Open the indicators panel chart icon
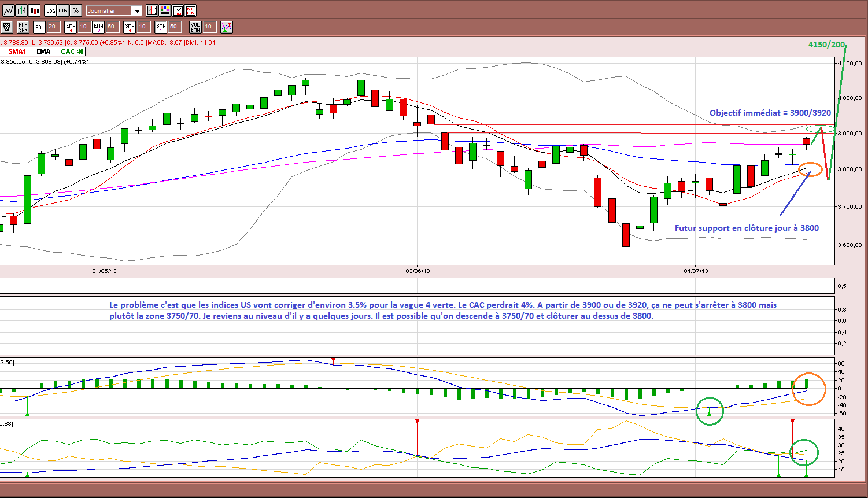The height and width of the screenshot is (498, 868). pyautogui.click(x=178, y=10)
